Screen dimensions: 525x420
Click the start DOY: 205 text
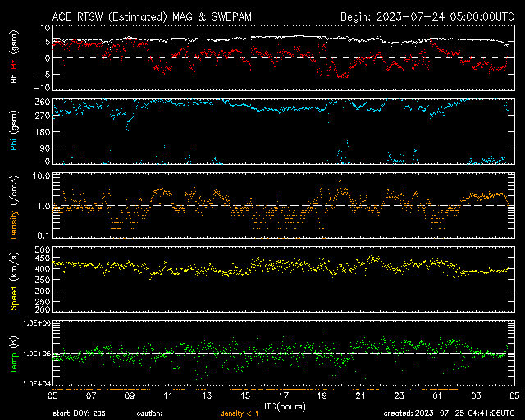point(79,413)
